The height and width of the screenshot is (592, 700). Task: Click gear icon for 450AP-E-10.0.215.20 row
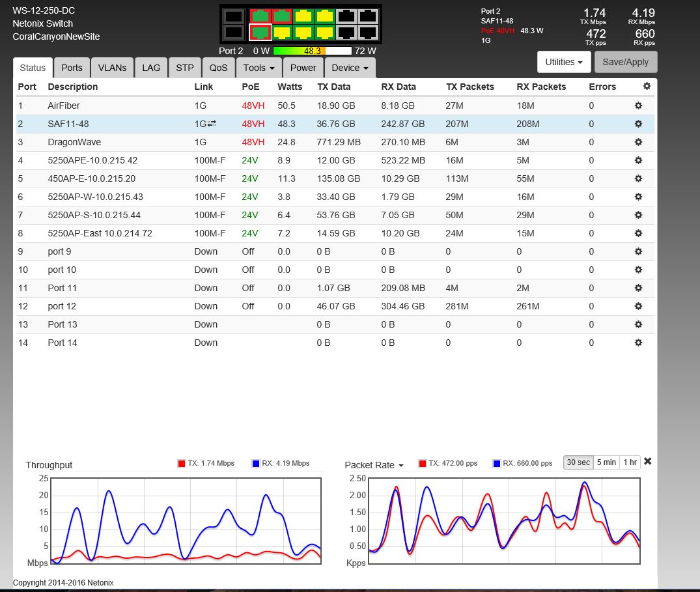pyautogui.click(x=638, y=178)
